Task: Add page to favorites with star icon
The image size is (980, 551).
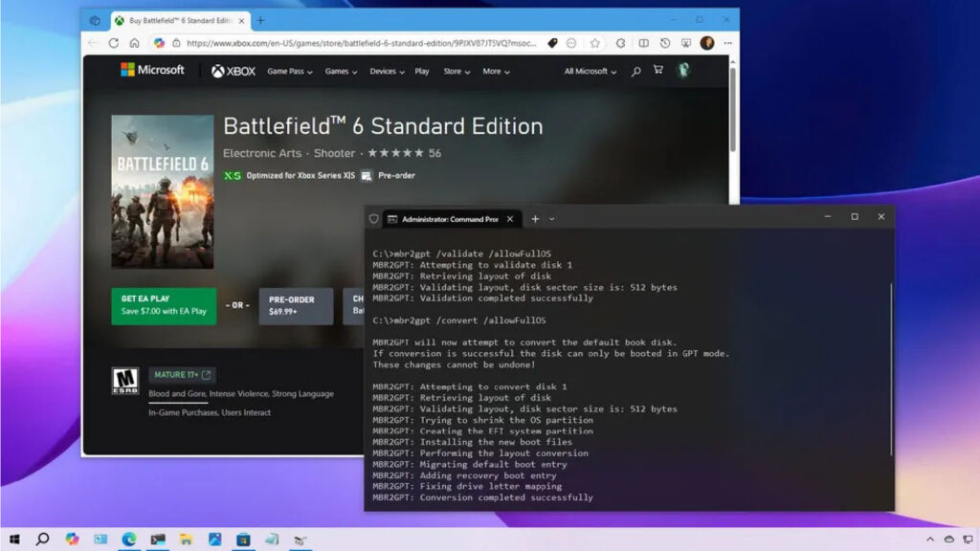Action: click(x=594, y=43)
